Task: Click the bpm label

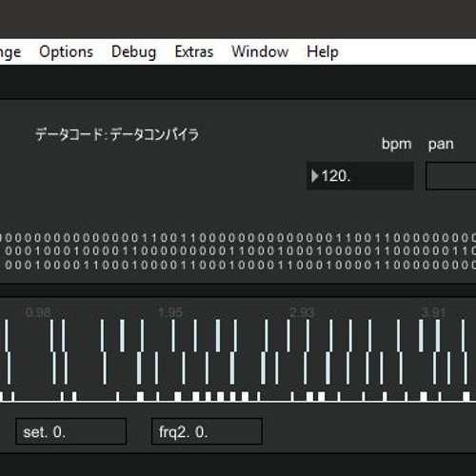Action: pos(396,145)
